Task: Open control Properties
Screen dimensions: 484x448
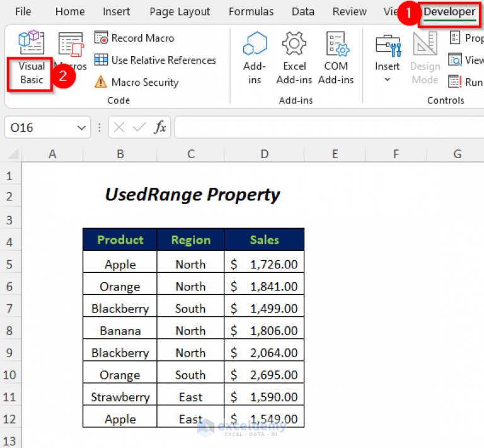Action: click(466, 38)
